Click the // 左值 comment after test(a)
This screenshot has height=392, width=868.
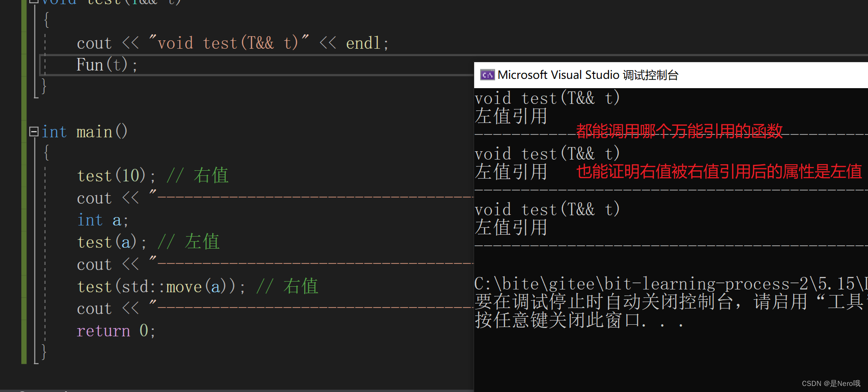189,242
